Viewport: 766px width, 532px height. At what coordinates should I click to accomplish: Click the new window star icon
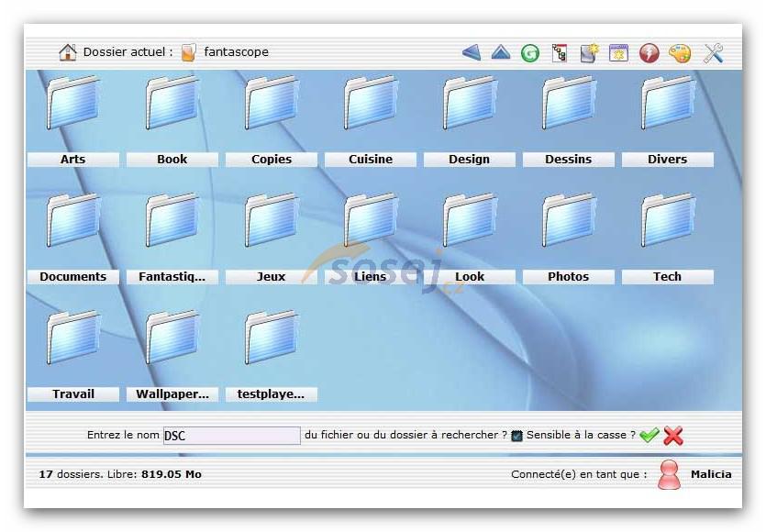[619, 53]
